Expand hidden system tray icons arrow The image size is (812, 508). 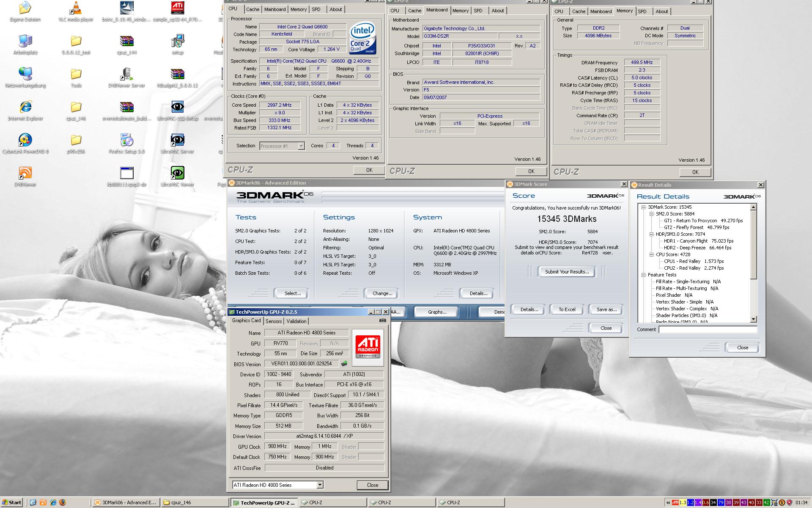668,502
